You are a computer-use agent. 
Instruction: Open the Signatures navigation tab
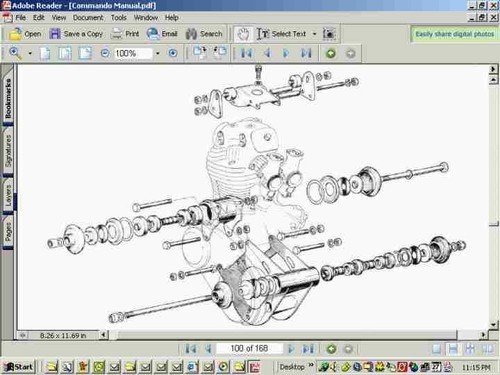(8, 151)
